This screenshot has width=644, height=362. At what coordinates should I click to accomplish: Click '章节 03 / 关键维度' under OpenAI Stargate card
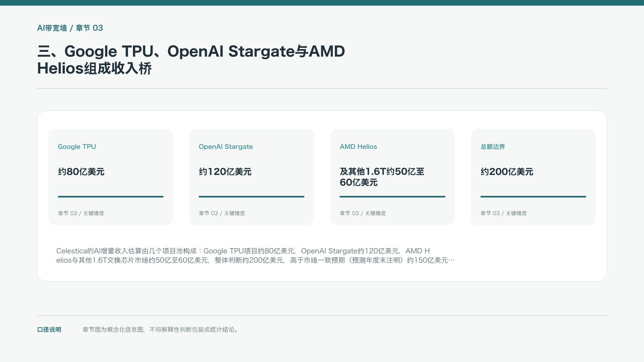click(x=222, y=213)
